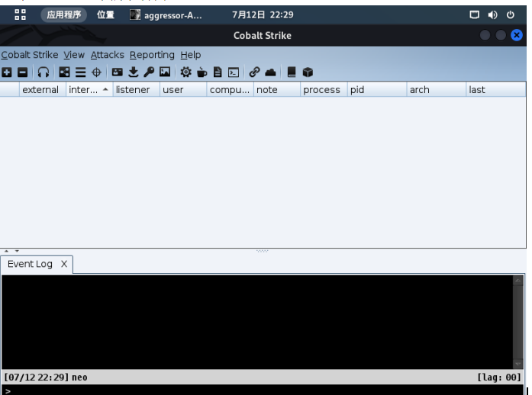The width and height of the screenshot is (532, 395).
Task: Open the Reporting menu
Action: [x=152, y=55]
